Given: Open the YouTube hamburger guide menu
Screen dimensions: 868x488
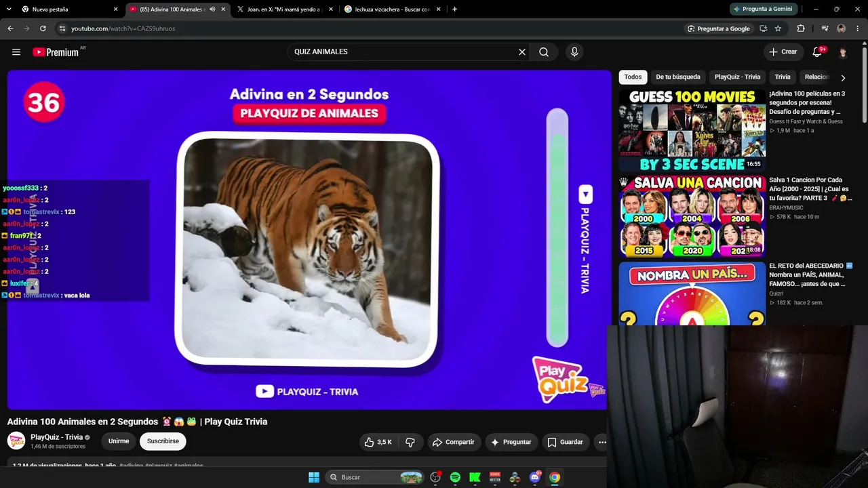Looking at the screenshot, I should [x=16, y=52].
